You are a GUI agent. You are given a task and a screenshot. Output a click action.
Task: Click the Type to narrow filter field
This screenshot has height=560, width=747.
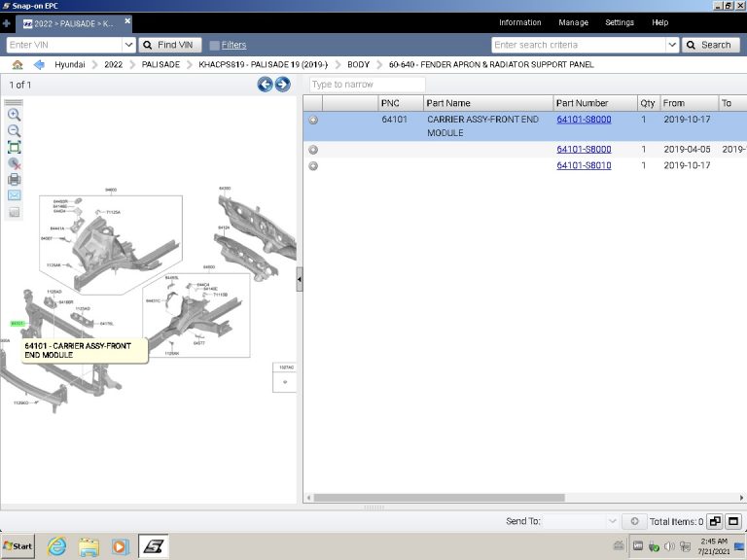[367, 85]
